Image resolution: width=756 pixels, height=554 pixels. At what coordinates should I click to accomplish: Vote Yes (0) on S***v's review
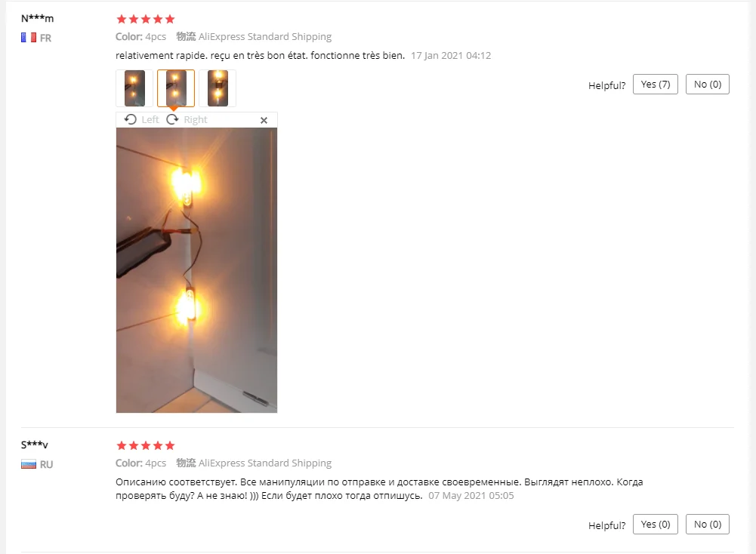click(x=656, y=524)
